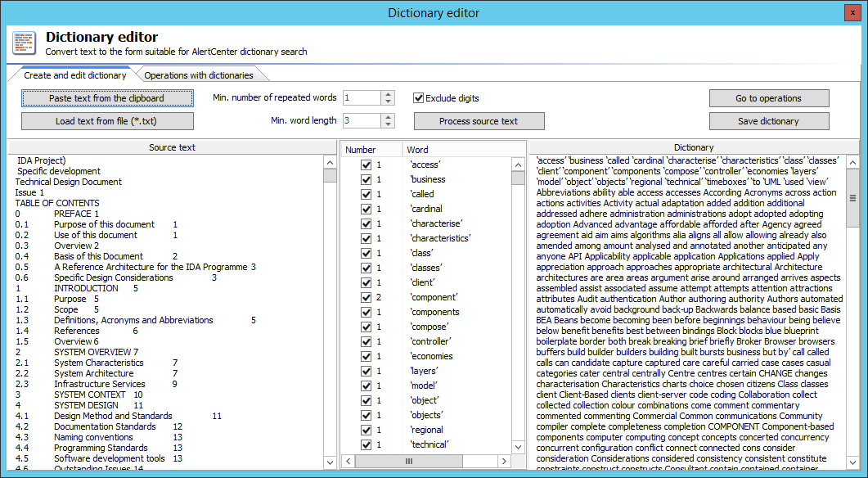The width and height of the screenshot is (868, 478).
Task: Click 'Naming conventions' line in source text
Action: 93,437
